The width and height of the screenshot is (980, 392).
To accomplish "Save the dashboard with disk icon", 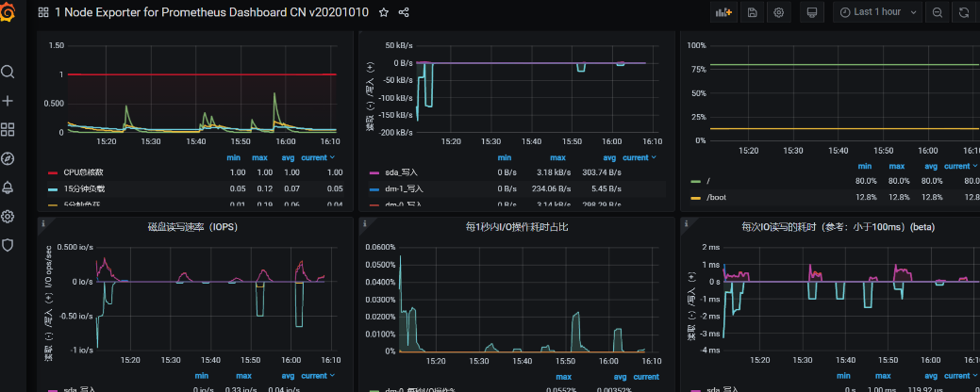I will (x=752, y=12).
